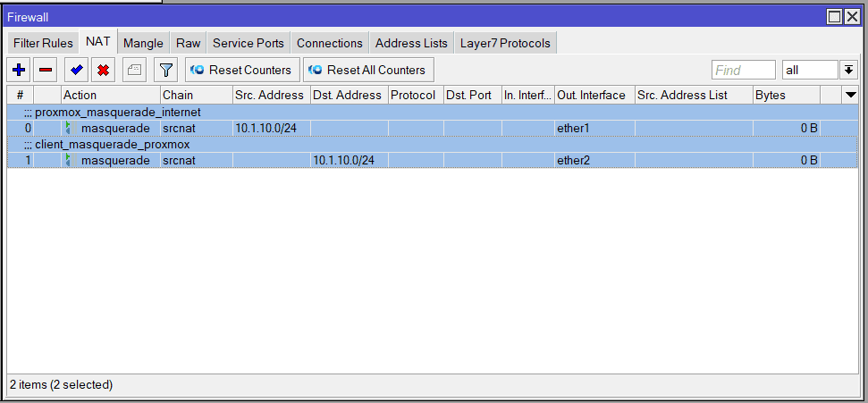Image resolution: width=868 pixels, height=403 pixels.
Task: Switch to the Filter Rules tab
Action: tap(43, 43)
